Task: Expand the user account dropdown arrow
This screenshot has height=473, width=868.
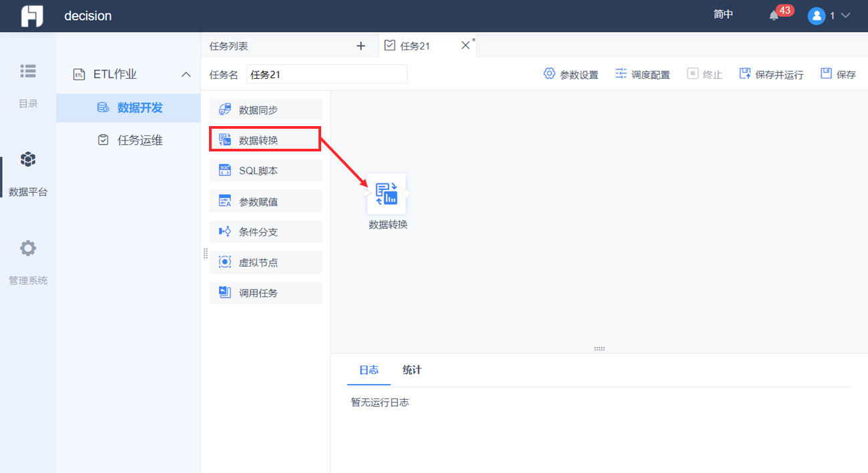Action: pos(845,15)
